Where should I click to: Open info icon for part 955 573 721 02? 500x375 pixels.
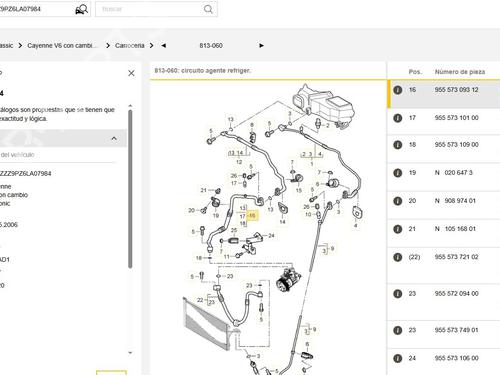point(397,257)
